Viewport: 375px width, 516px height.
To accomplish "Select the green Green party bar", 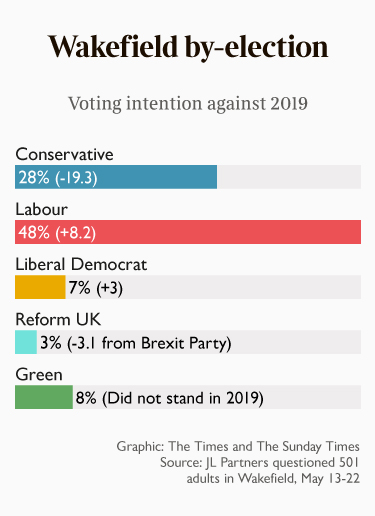I will click(x=44, y=397).
